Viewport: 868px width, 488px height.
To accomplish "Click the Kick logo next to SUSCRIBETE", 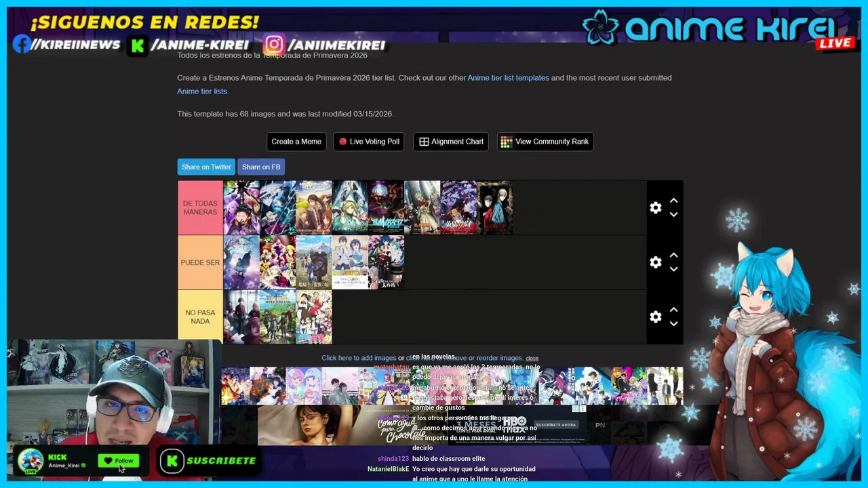I will [172, 460].
